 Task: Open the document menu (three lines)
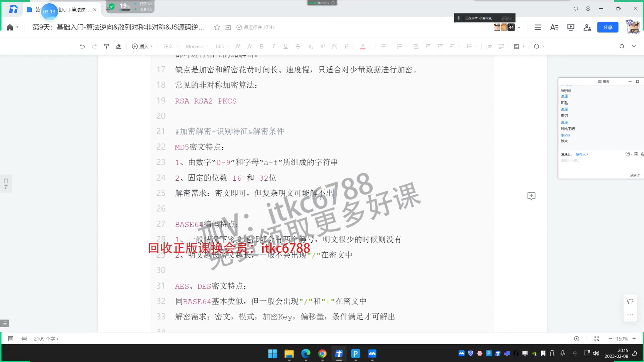point(537,27)
